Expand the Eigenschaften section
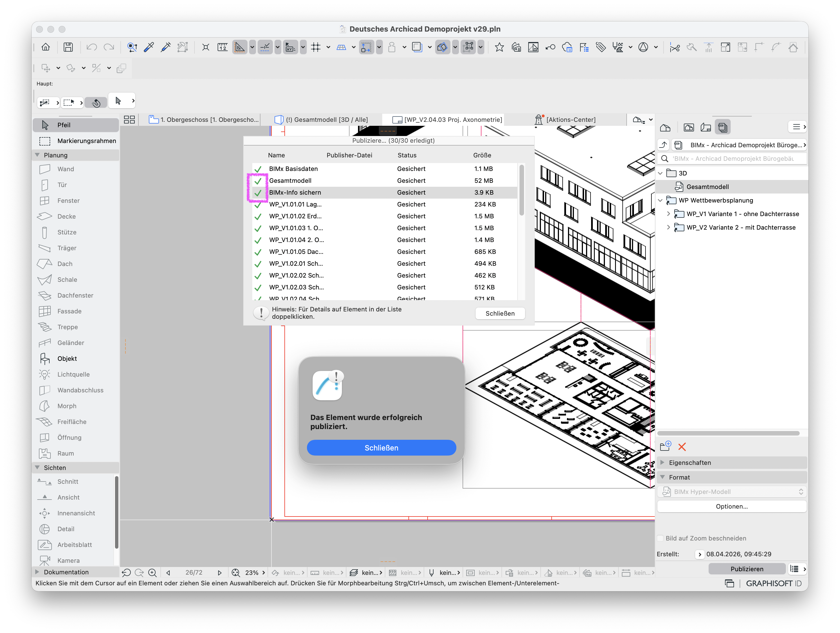 click(x=663, y=462)
